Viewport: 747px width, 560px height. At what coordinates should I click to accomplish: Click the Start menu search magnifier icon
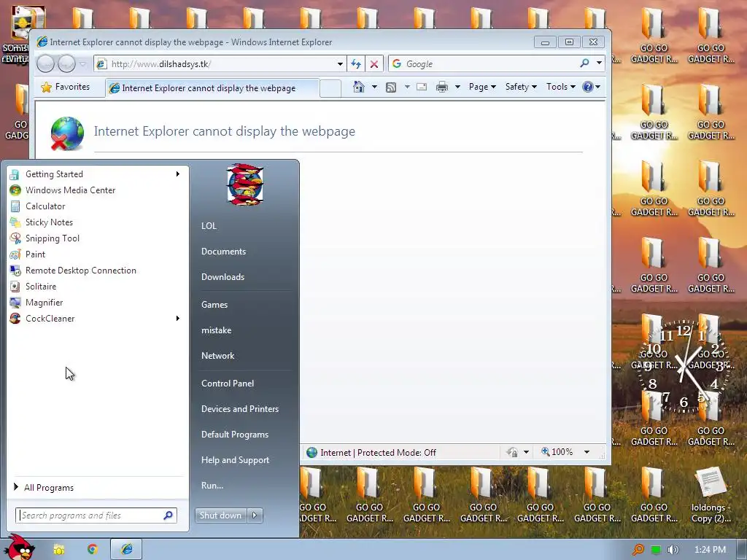[169, 516]
